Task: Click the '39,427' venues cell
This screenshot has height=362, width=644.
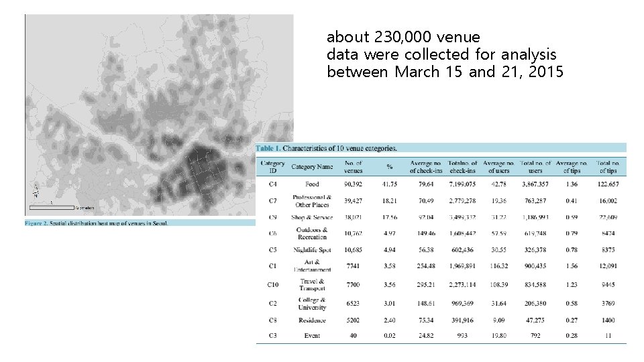Action: click(354, 201)
